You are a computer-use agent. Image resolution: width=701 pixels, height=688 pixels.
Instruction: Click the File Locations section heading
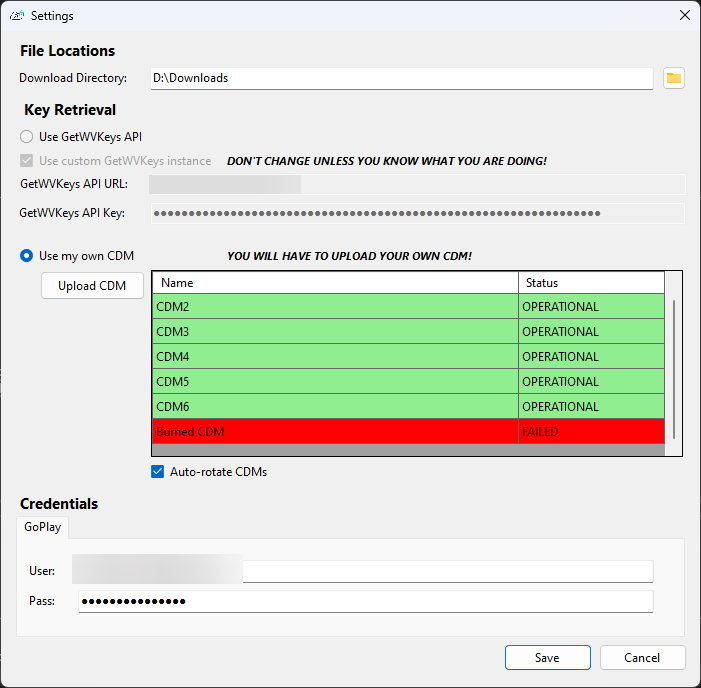68,51
